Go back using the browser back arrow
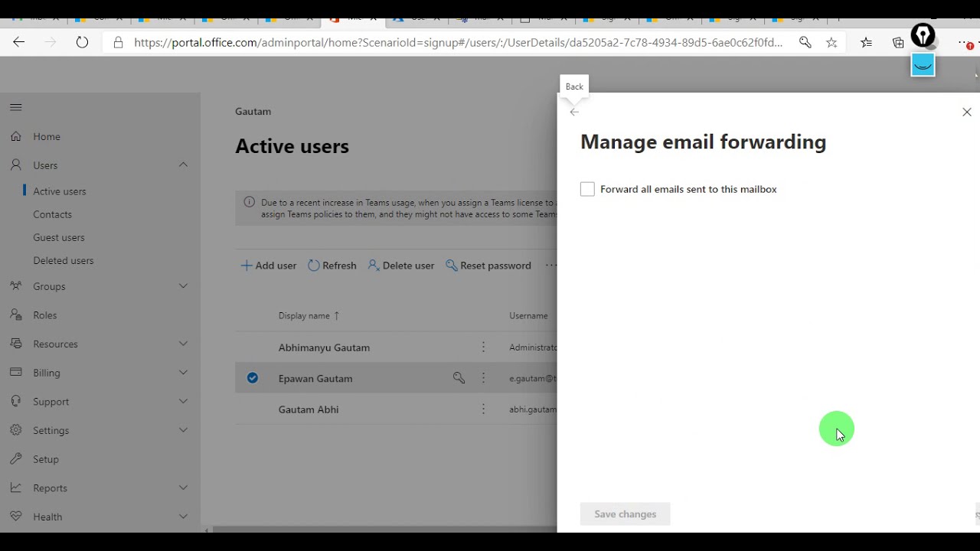This screenshot has height=551, width=980. click(x=19, y=43)
